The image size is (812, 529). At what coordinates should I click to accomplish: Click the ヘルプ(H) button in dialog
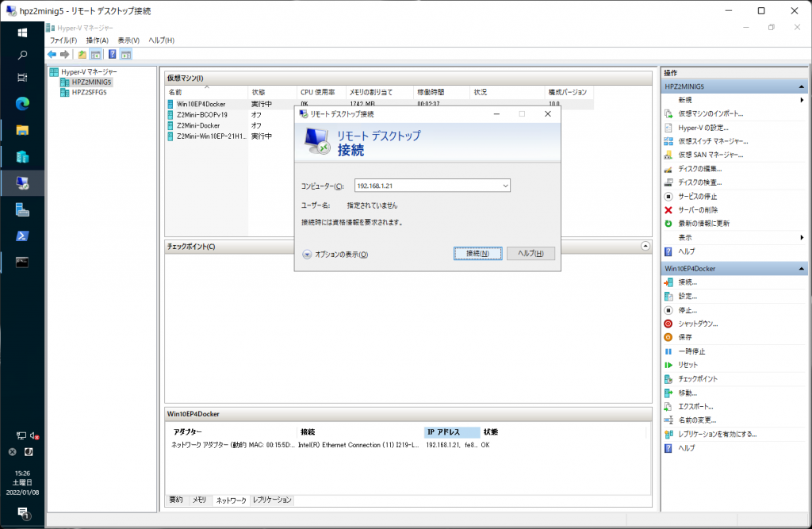(x=530, y=253)
